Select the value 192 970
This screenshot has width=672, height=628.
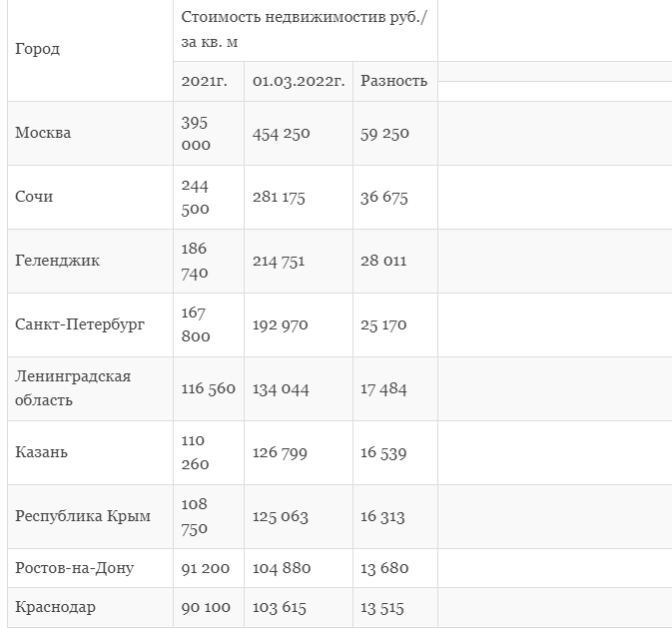281,324
